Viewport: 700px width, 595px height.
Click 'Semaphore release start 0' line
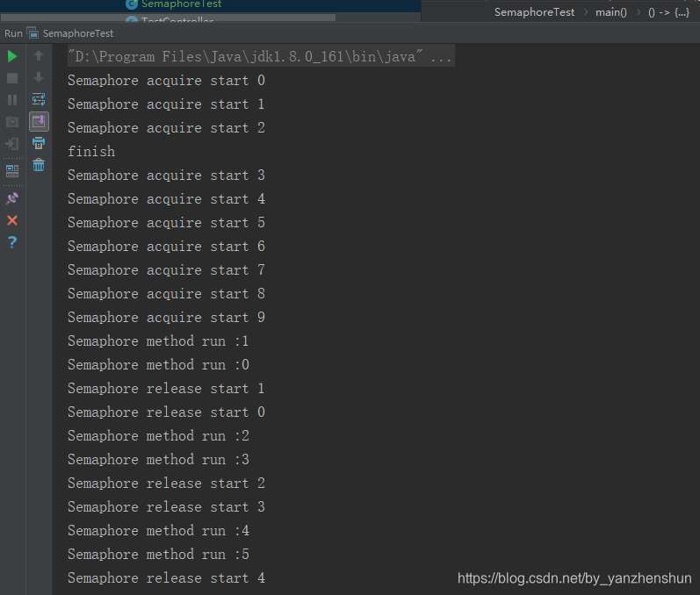coord(166,412)
